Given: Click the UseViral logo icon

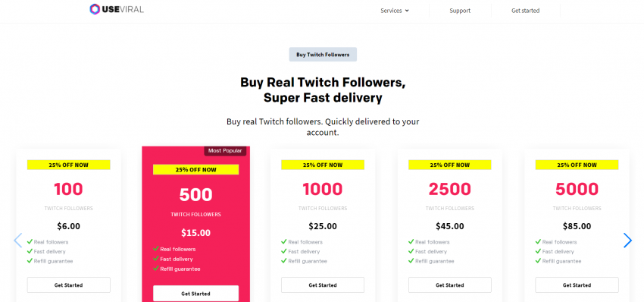Looking at the screenshot, I should click(95, 9).
